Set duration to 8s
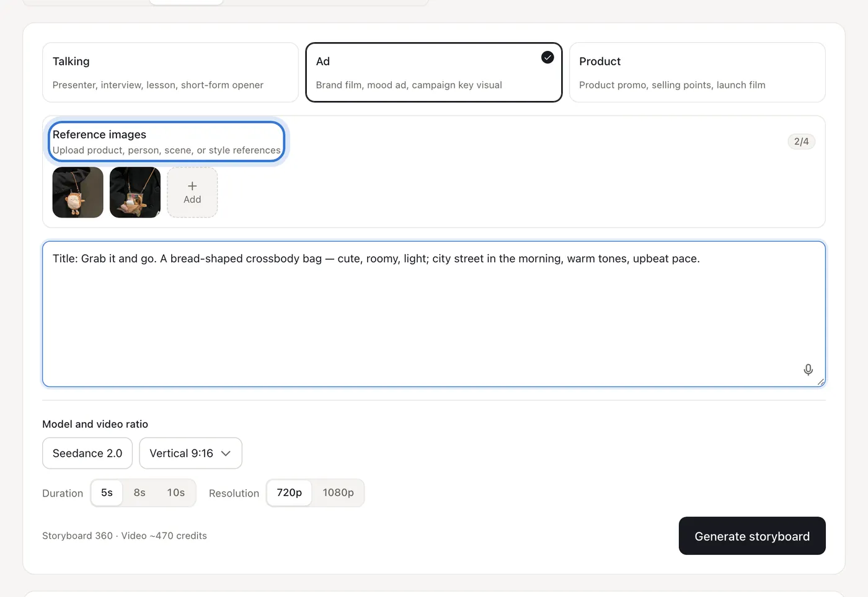 pyautogui.click(x=139, y=493)
